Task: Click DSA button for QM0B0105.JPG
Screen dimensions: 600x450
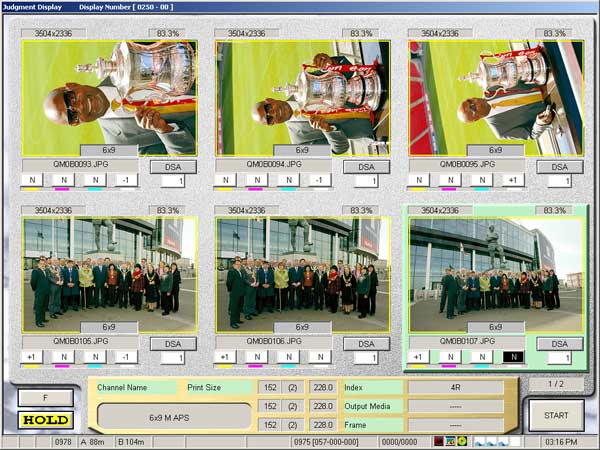Action: (x=173, y=344)
